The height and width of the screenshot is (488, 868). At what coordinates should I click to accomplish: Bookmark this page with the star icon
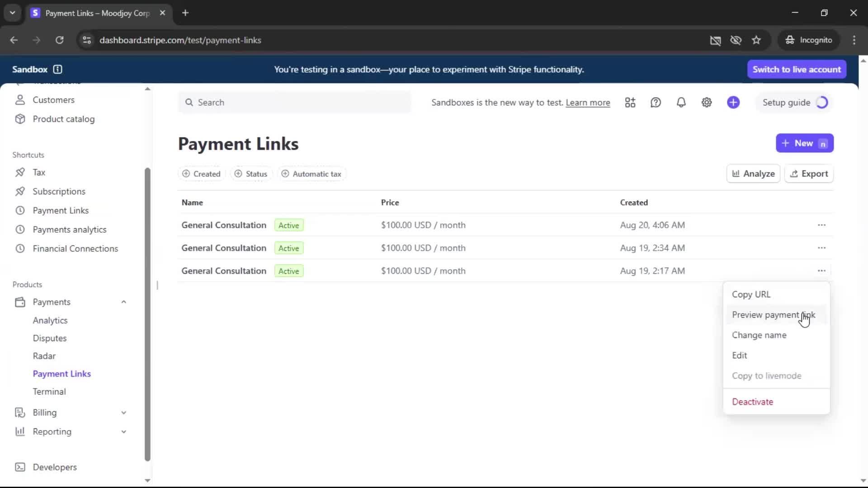point(756,40)
